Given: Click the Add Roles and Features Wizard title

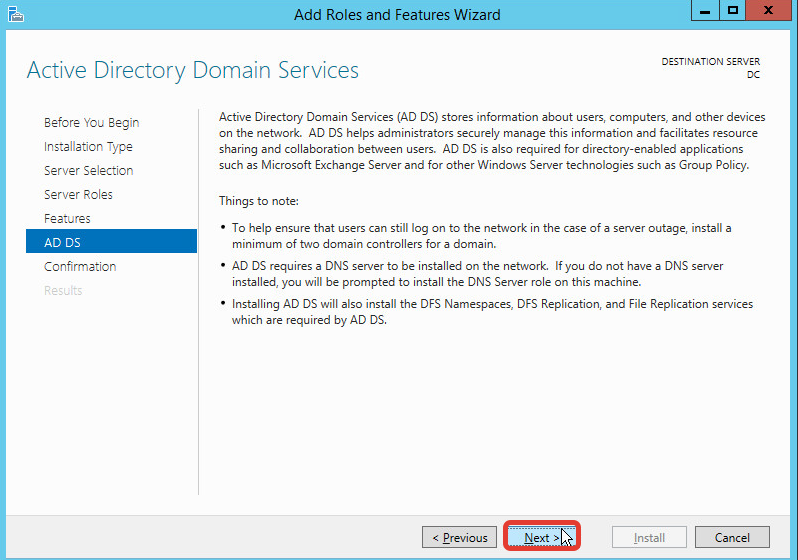Looking at the screenshot, I should click(x=397, y=15).
